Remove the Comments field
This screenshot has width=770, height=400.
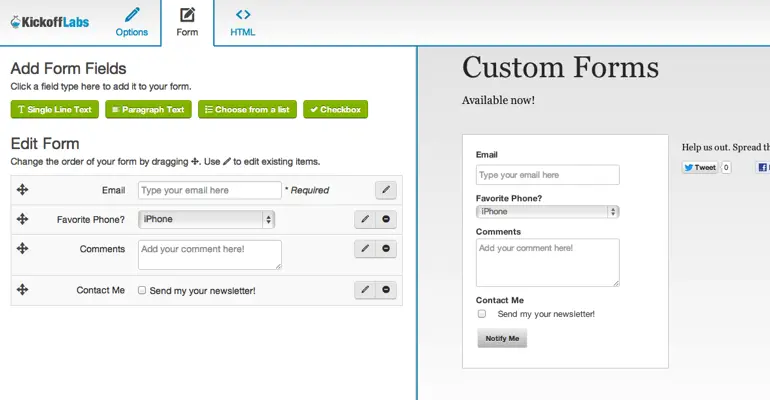tap(386, 249)
